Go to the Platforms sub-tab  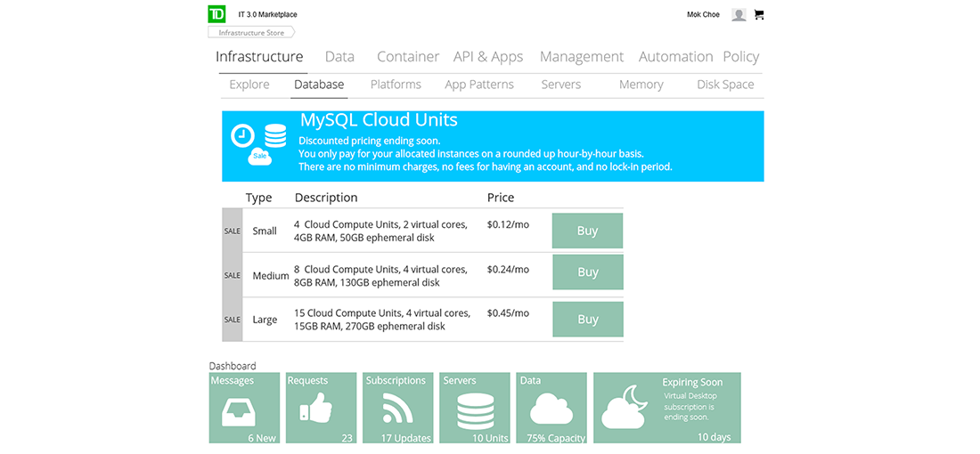[396, 85]
